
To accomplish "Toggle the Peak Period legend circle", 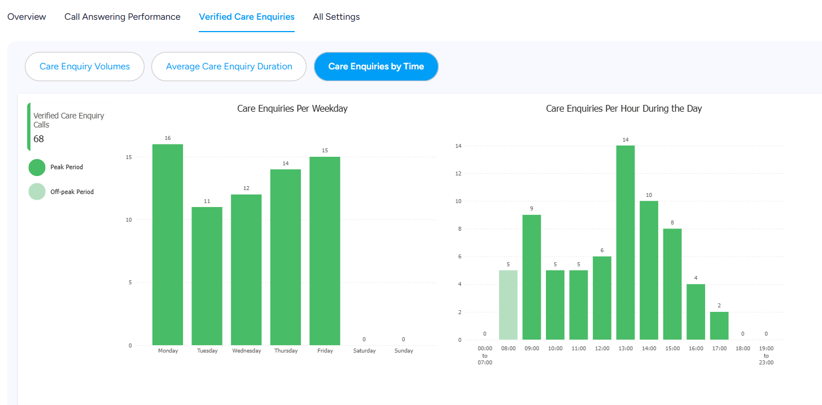I will 37,168.
